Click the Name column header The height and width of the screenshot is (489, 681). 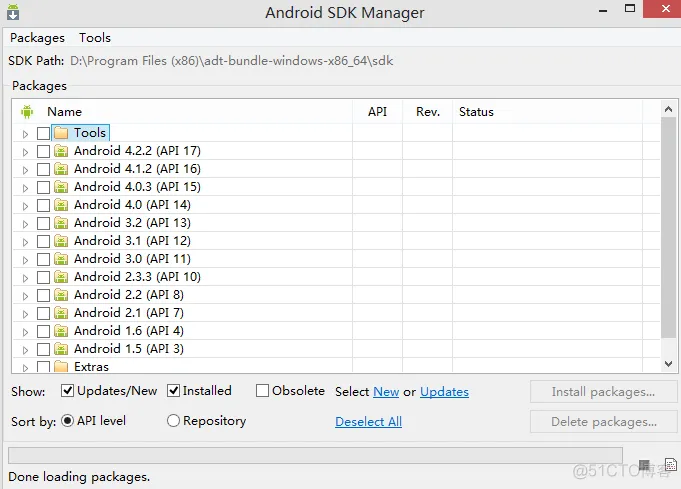64,112
